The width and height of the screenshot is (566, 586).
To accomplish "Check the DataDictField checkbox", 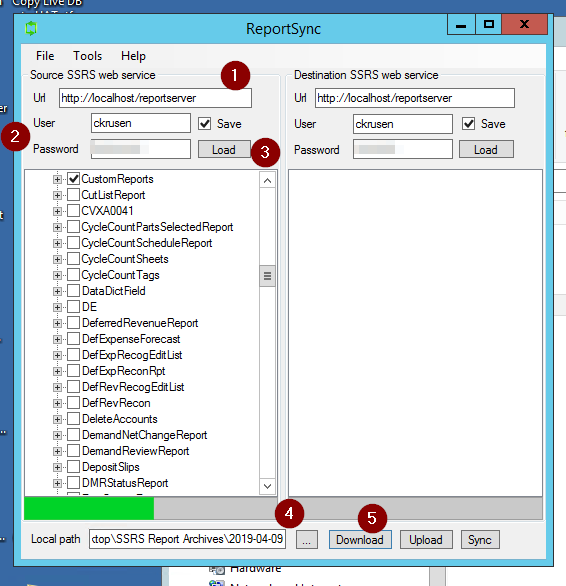I will tap(73, 291).
